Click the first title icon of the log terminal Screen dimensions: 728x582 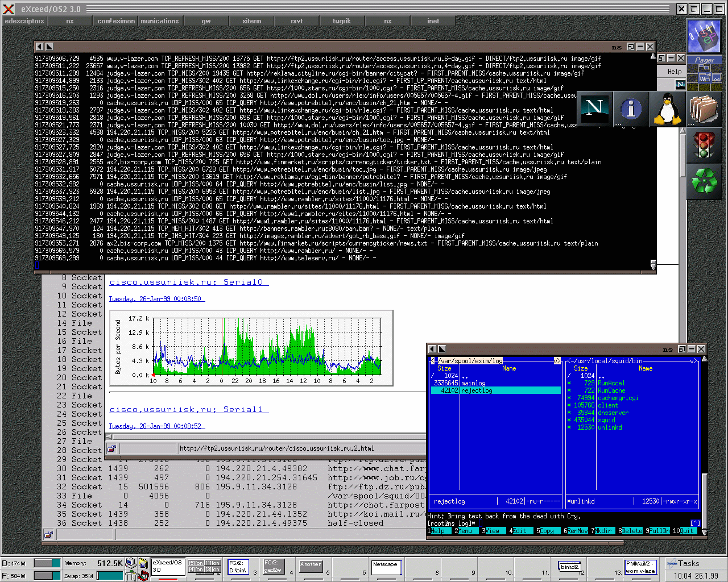pyautogui.click(x=39, y=47)
